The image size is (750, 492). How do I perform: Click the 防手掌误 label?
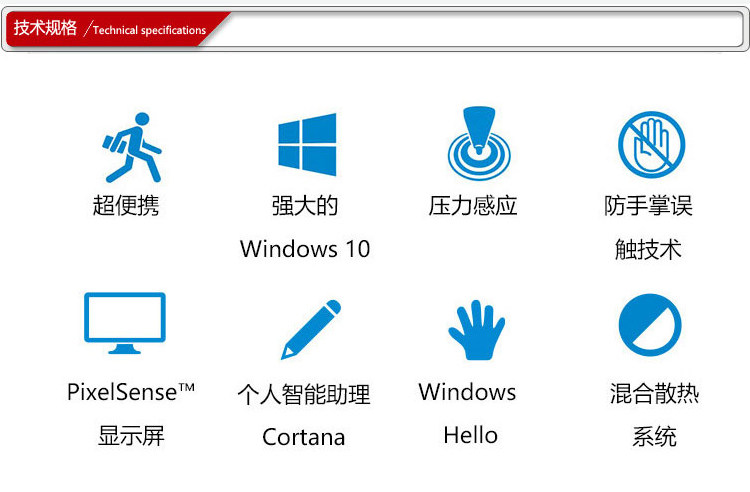tap(648, 206)
